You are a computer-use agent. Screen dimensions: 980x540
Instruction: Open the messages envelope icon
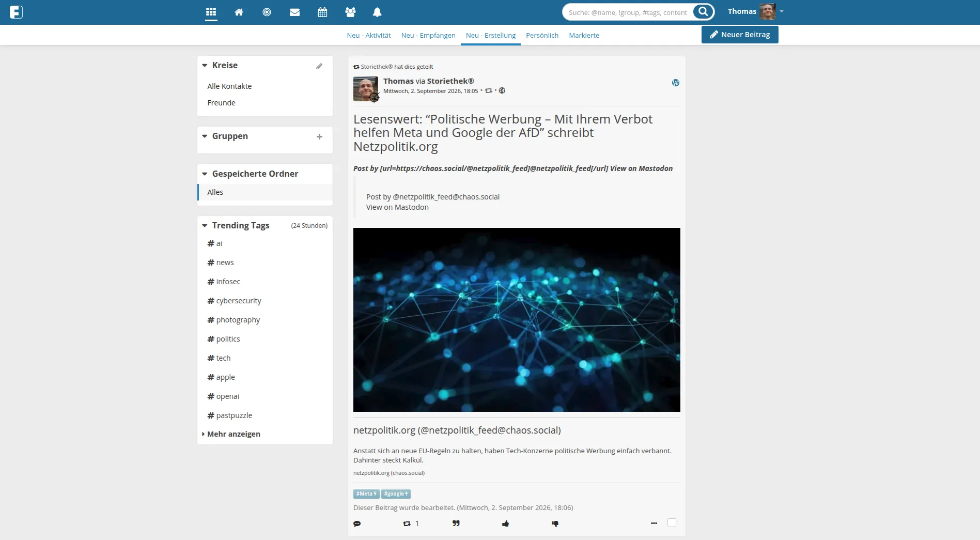pyautogui.click(x=294, y=12)
